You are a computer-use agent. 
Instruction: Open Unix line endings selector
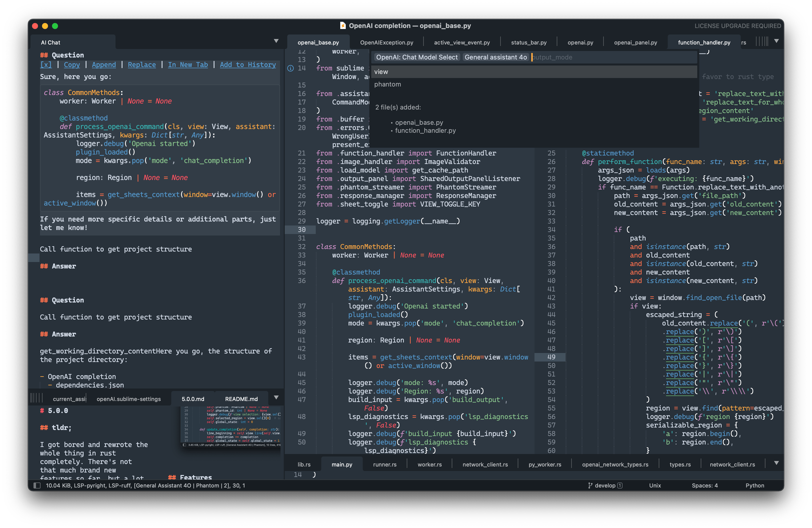(655, 485)
